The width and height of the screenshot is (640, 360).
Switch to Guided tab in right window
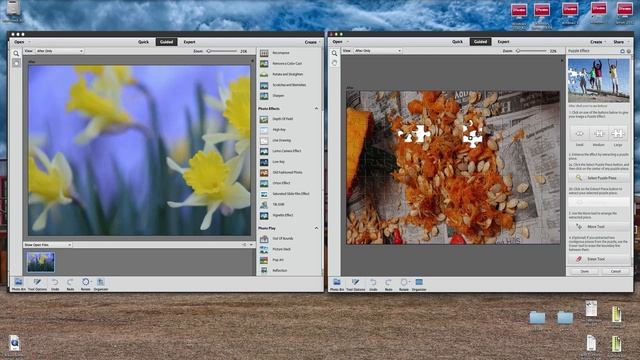(480, 42)
